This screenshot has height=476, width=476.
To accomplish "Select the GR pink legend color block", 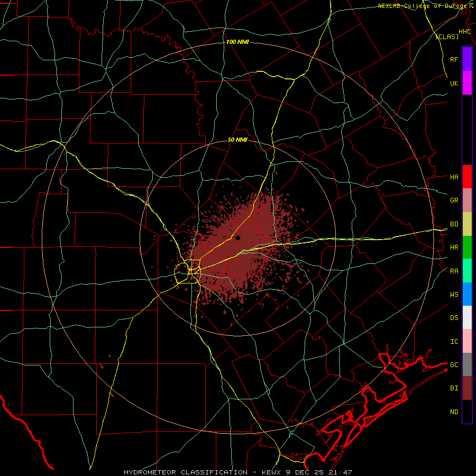I will point(467,200).
